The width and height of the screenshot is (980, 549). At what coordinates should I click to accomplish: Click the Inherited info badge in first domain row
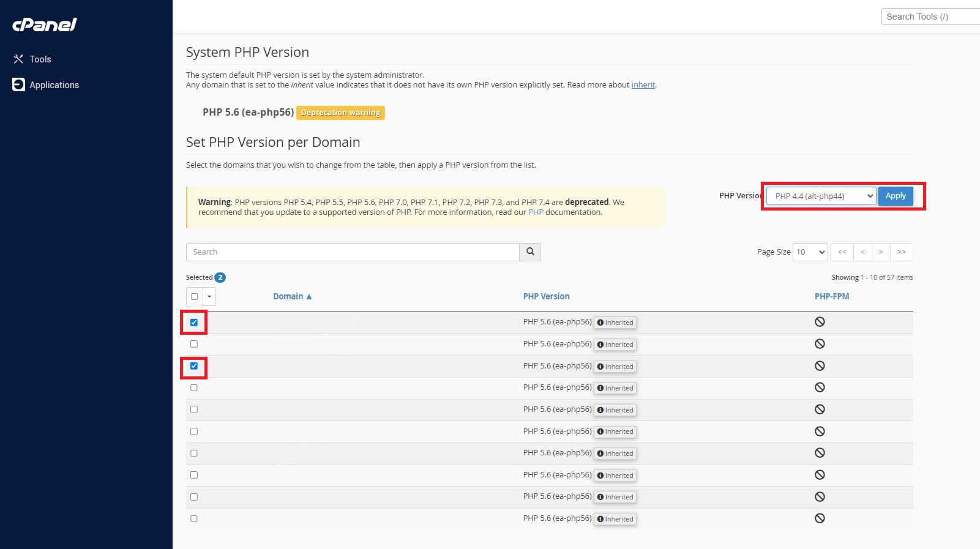tap(615, 323)
